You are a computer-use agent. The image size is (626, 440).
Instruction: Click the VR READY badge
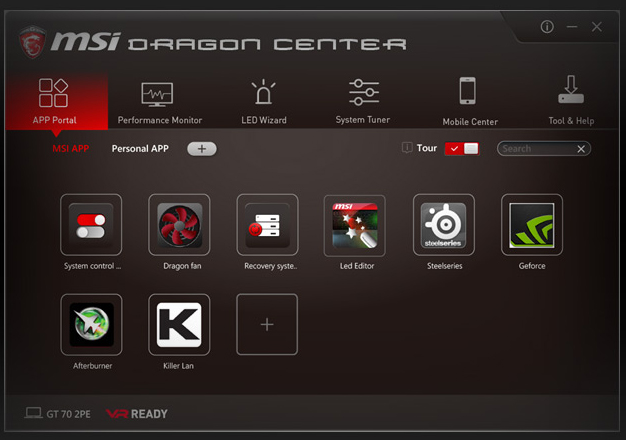(137, 414)
